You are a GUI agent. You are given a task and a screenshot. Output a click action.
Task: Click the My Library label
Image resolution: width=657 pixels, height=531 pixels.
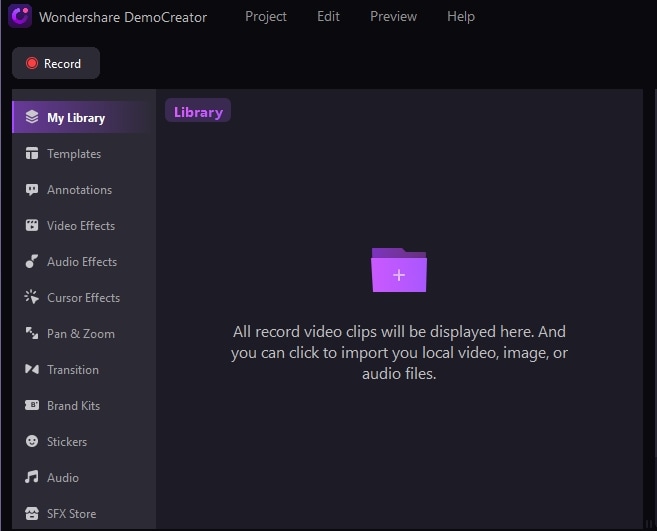coord(76,118)
